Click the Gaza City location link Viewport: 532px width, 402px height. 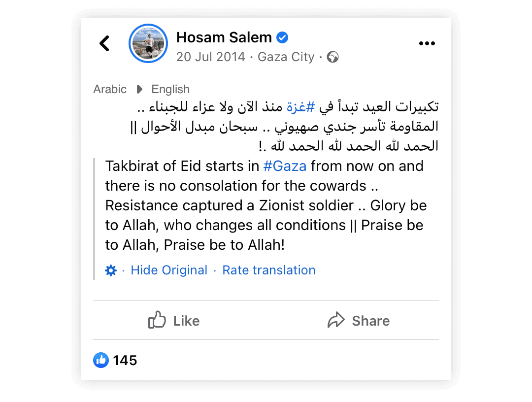pos(286,57)
